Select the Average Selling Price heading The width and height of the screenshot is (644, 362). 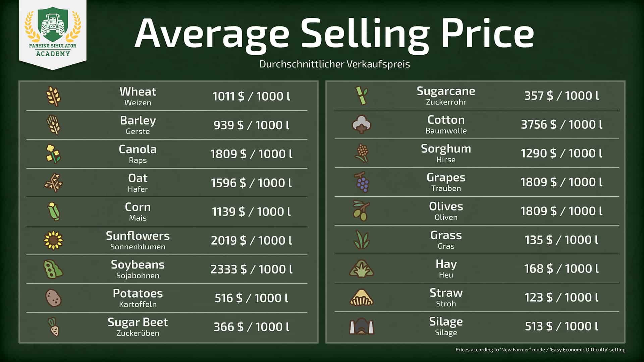click(x=334, y=34)
